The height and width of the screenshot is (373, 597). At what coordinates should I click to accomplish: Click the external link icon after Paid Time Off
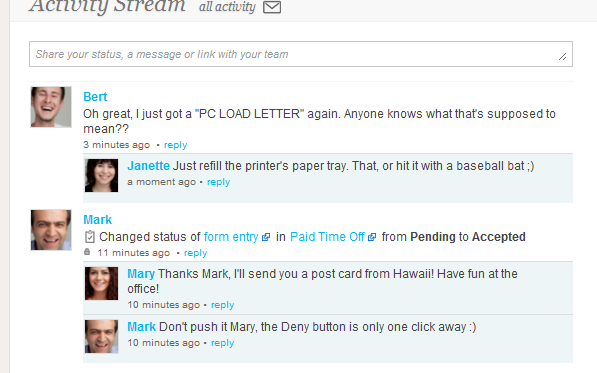[x=372, y=237]
